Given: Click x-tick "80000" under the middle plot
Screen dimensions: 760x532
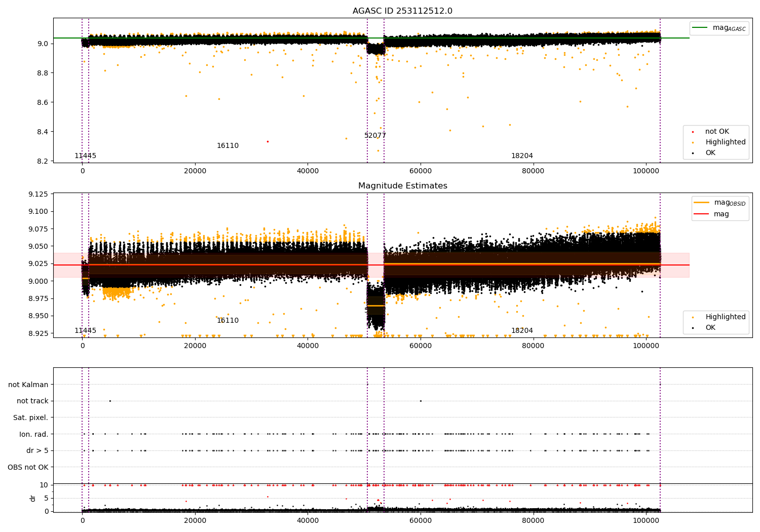Looking at the screenshot, I should coord(533,346).
